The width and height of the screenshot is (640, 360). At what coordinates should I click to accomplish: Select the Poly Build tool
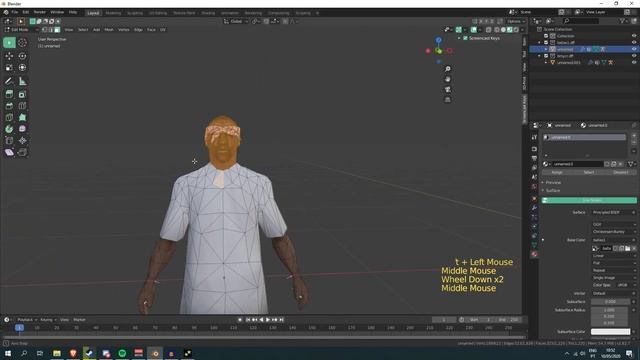(22, 118)
